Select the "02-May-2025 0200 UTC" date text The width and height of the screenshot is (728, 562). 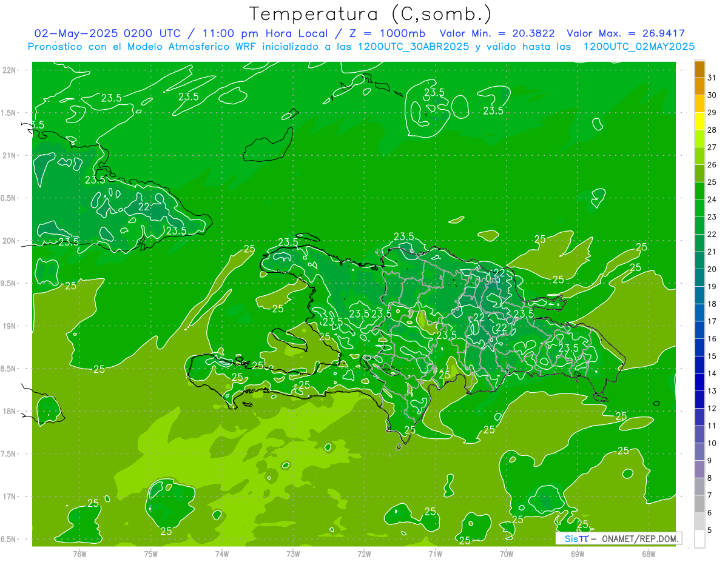click(107, 33)
